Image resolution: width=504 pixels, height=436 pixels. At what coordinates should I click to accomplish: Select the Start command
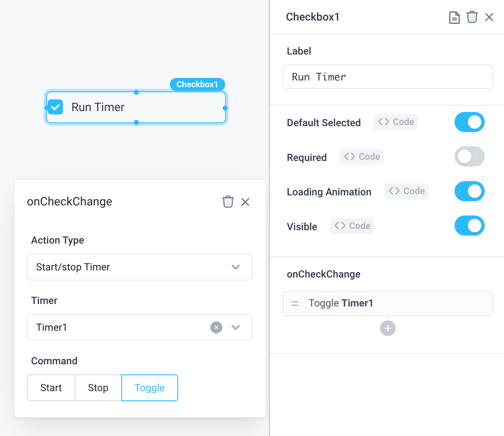click(x=51, y=388)
